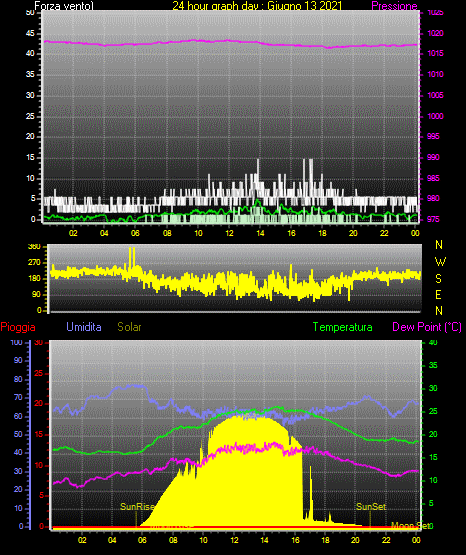Viewport: 466px width, 555px height.
Task: Click the 35 temperature axis value
Action: 433,365
